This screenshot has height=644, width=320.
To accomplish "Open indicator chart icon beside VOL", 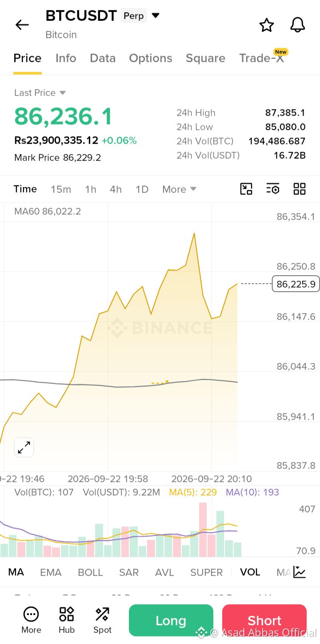I will 300,572.
